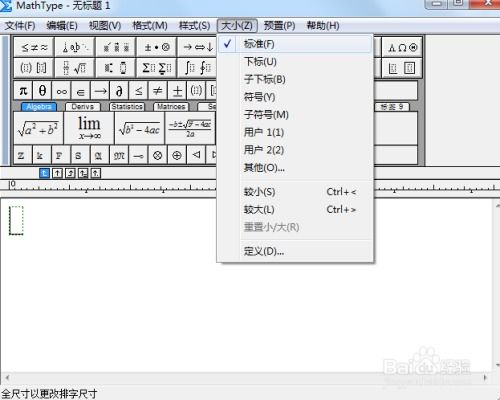This screenshot has width=500, height=400.
Task: Insert the parentheses template in small bar
Action: click(x=196, y=90)
